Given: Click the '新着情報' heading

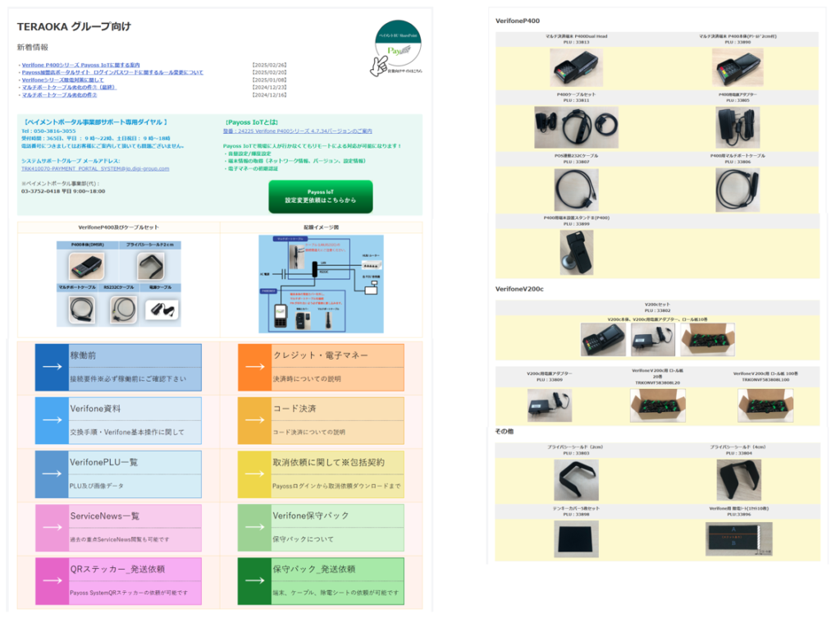Looking at the screenshot, I should click(x=33, y=47).
